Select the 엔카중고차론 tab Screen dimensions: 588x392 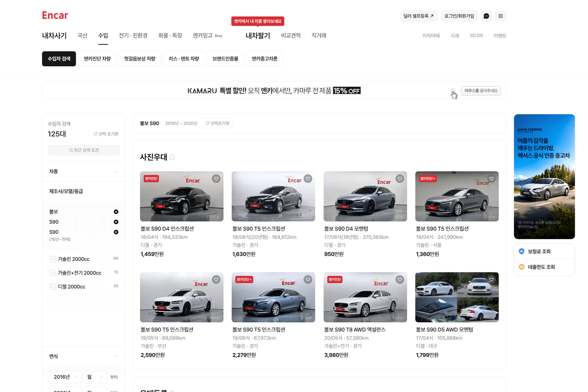pyautogui.click(x=265, y=59)
